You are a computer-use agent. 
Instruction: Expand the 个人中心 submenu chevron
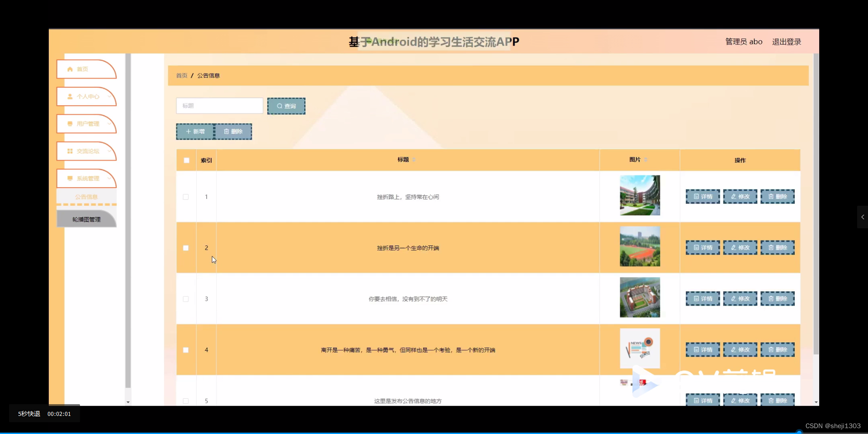(110, 97)
